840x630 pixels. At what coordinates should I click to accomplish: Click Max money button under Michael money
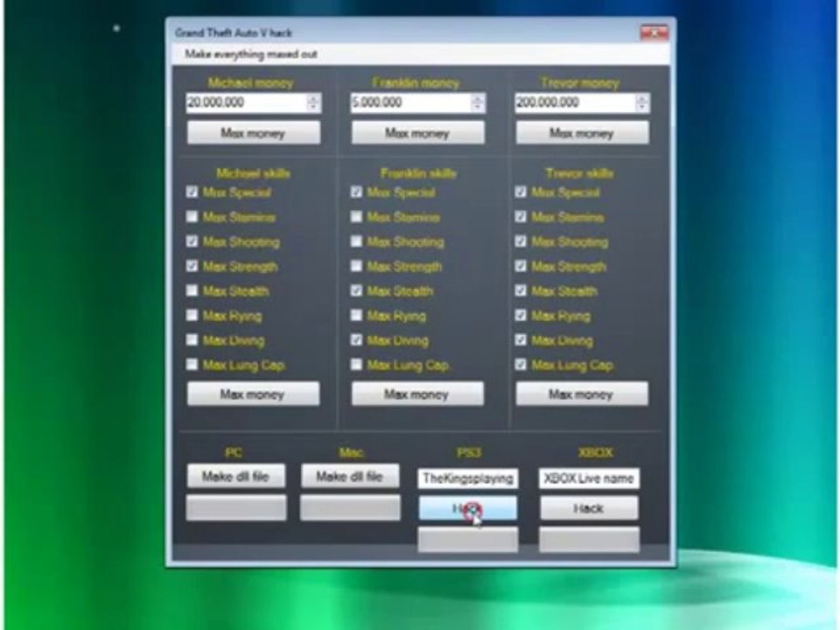254,133
